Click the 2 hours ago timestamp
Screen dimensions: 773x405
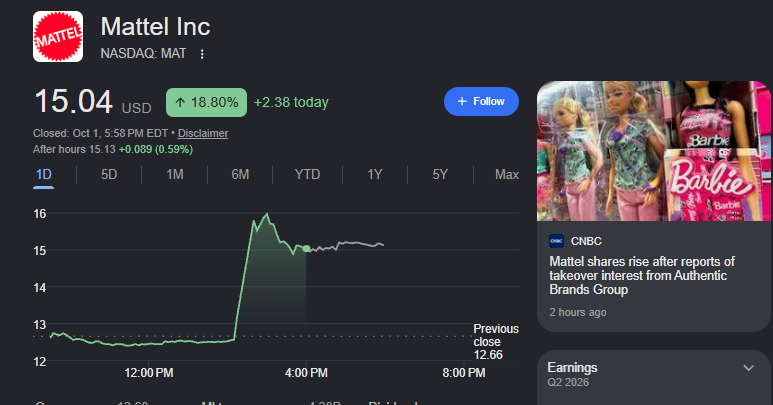point(578,312)
